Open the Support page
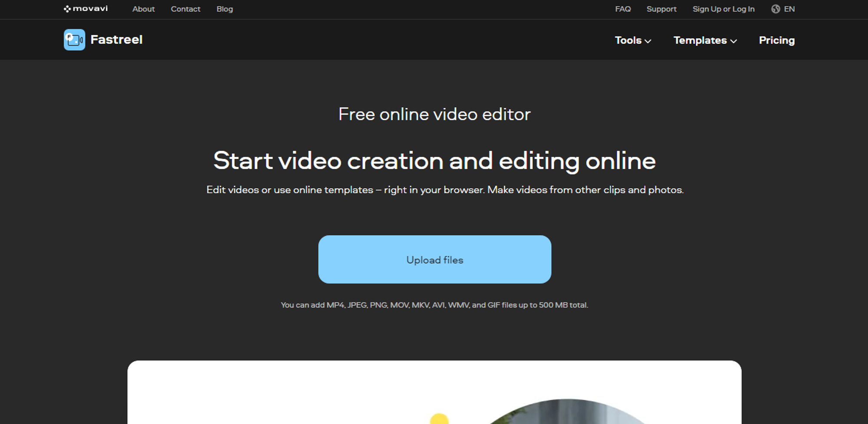The width and height of the screenshot is (868, 424). point(661,9)
